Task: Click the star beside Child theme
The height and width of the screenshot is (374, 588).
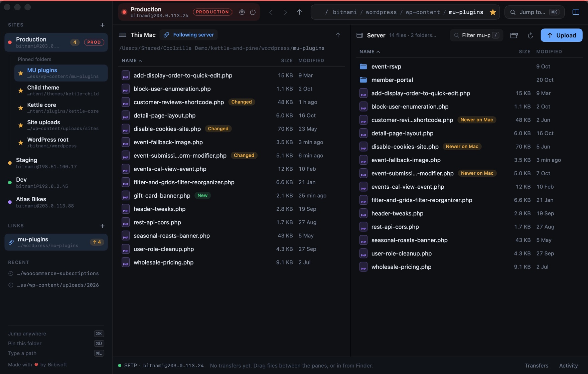Action: (21, 90)
